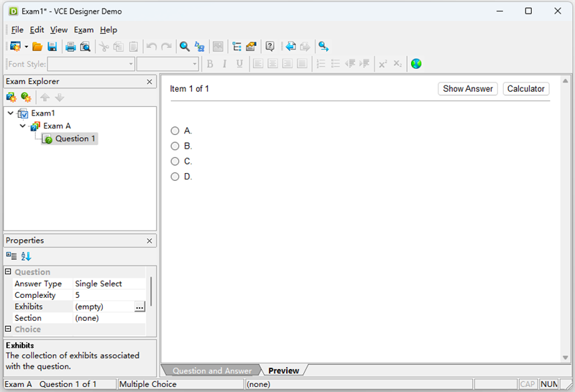This screenshot has width=575, height=392.
Task: Click the blue Previous question arrow icon
Action: tap(291, 47)
